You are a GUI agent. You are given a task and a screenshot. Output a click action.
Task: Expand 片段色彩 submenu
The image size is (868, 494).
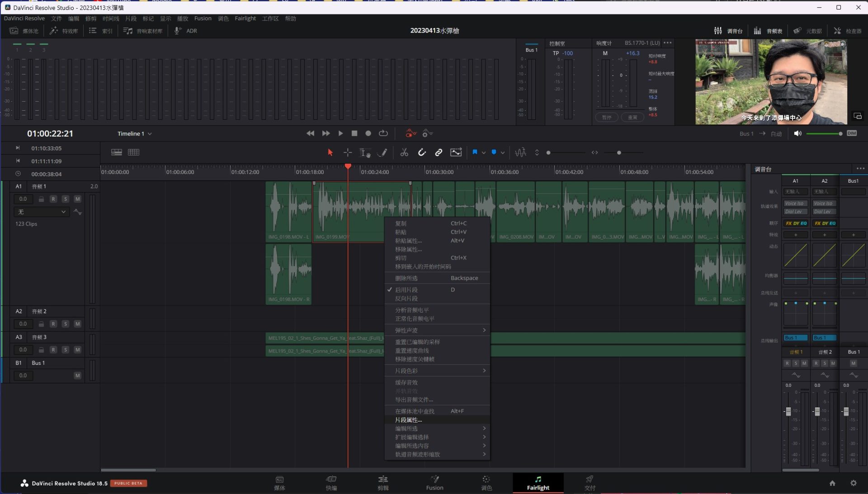point(437,371)
